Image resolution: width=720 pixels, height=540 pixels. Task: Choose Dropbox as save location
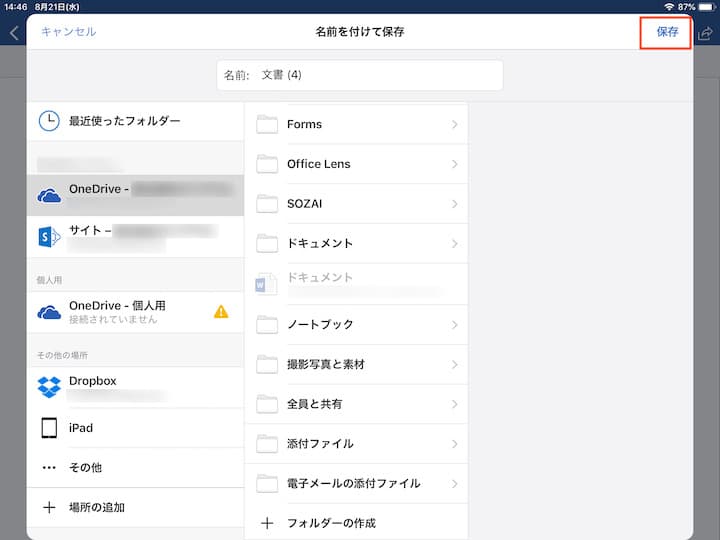(135, 387)
